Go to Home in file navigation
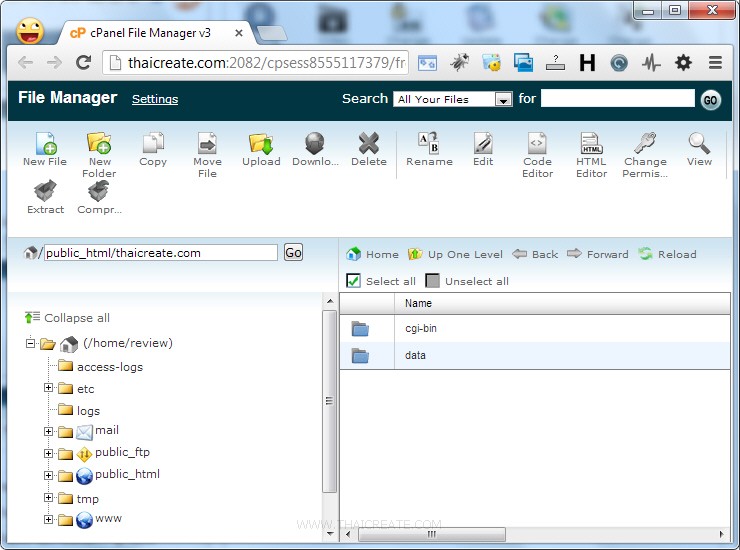The height and width of the screenshot is (550, 740). [x=372, y=254]
